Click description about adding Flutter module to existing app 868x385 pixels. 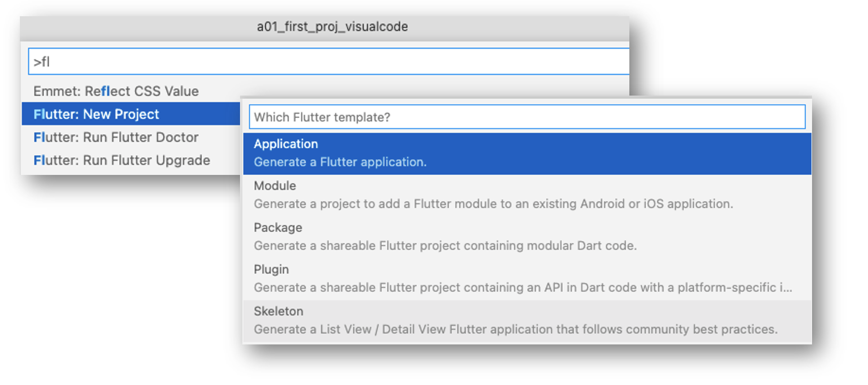[494, 204]
